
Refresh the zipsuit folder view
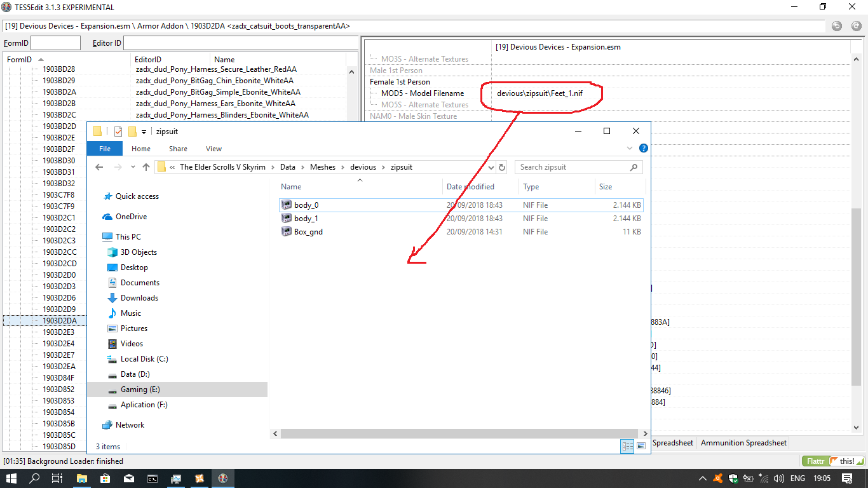tap(501, 167)
